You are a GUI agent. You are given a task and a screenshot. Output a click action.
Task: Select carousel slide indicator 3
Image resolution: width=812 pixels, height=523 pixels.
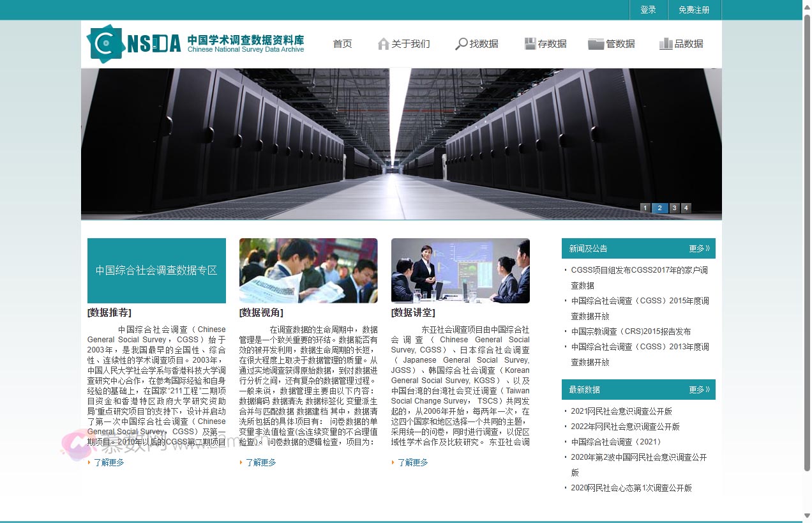674,208
